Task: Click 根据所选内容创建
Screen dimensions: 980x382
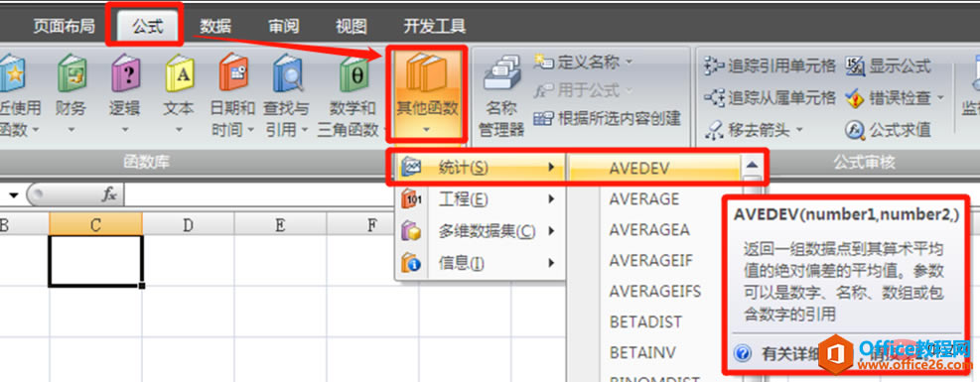Action: coord(607,119)
